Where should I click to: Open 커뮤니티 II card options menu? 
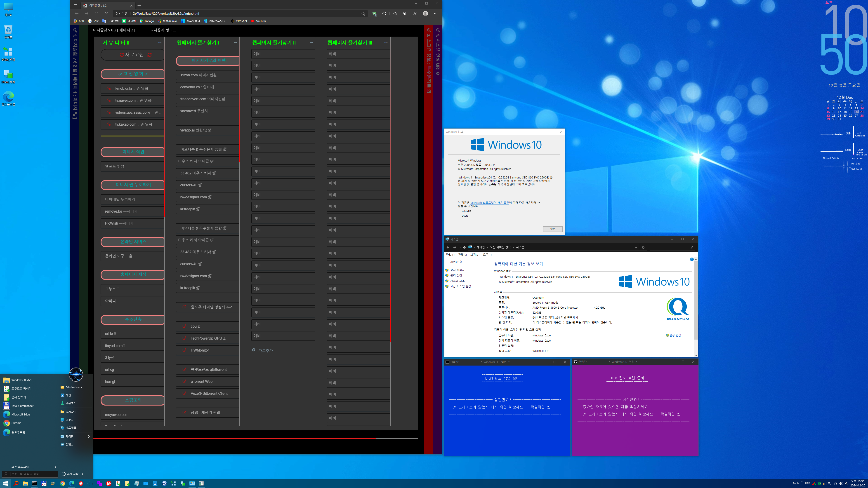click(x=160, y=43)
